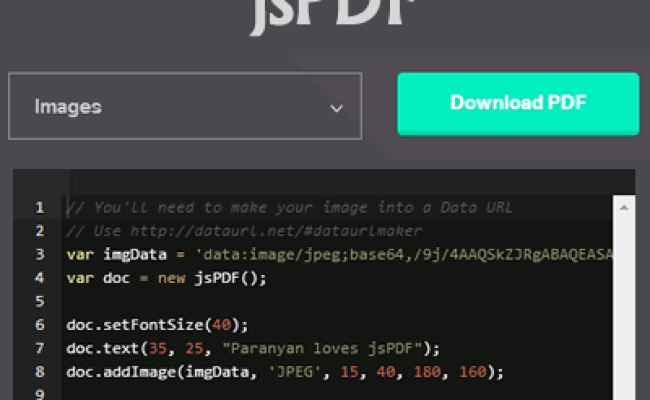Open the Images example dropdown
The image size is (650, 400).
pyautogui.click(x=185, y=106)
